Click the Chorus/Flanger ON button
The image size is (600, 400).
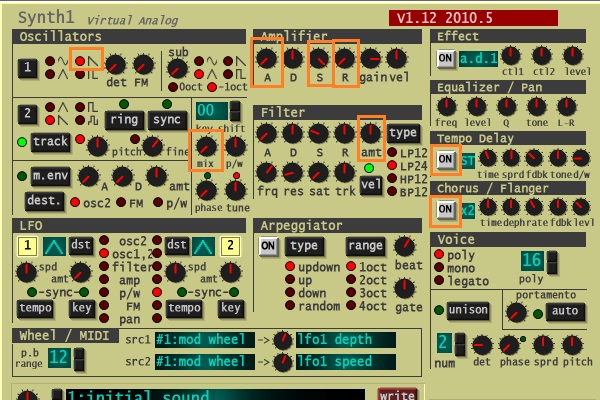coord(446,209)
